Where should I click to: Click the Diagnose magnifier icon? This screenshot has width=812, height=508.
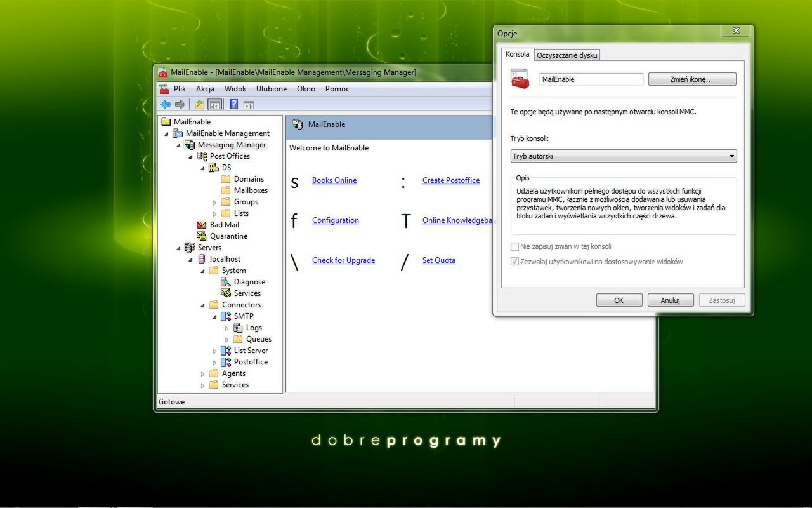(x=226, y=282)
